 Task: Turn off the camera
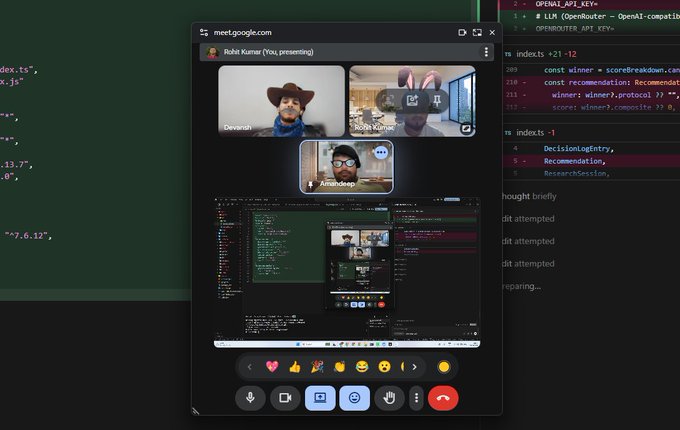(285, 398)
